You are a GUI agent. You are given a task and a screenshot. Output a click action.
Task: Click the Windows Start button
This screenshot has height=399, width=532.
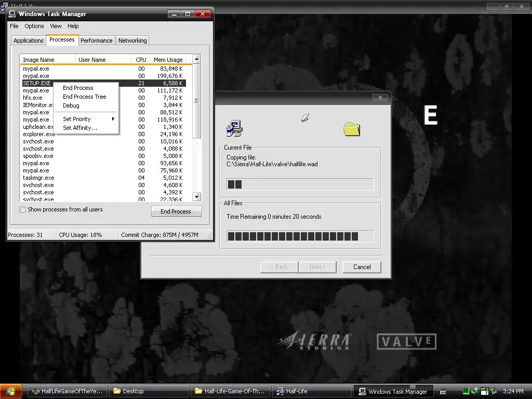coord(11,391)
